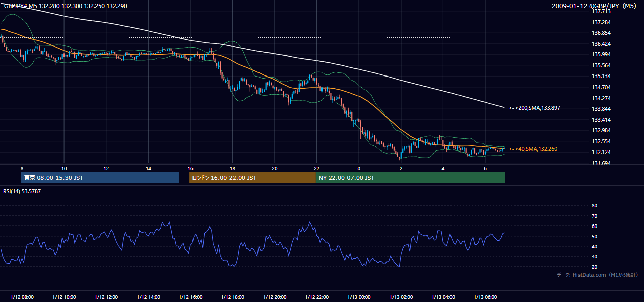Click hour tick 4 under the price chart
Screen dimensions: 644x302
click(x=443, y=168)
